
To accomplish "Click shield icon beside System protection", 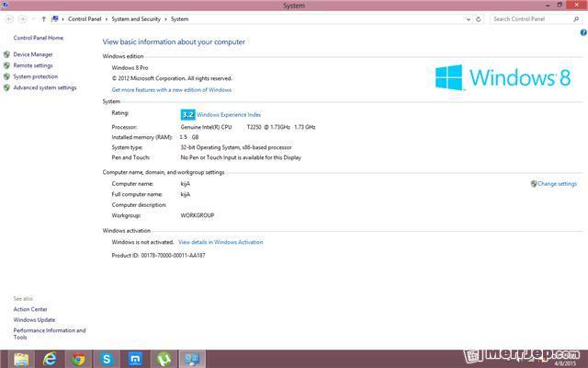I will click(6, 76).
